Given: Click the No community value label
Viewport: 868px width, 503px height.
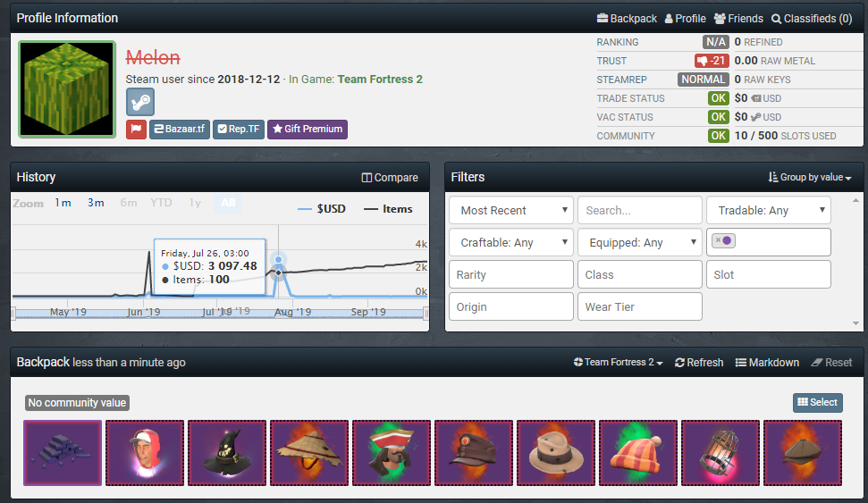Looking at the screenshot, I should (77, 403).
